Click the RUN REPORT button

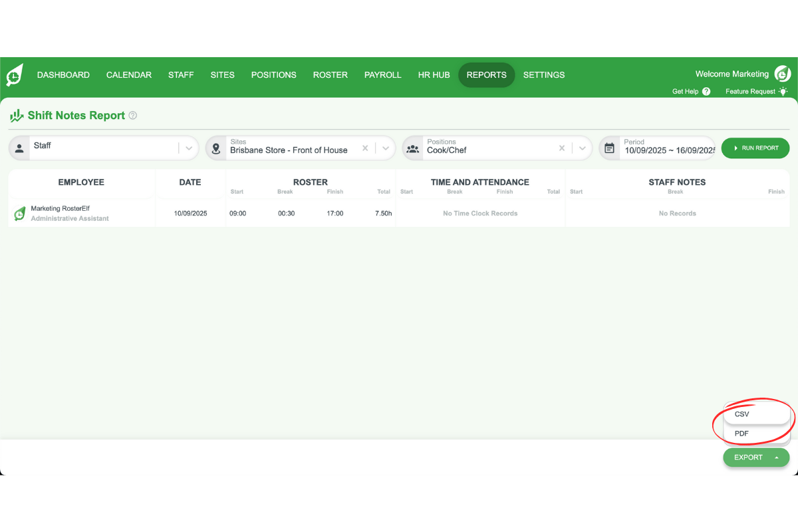pos(755,148)
